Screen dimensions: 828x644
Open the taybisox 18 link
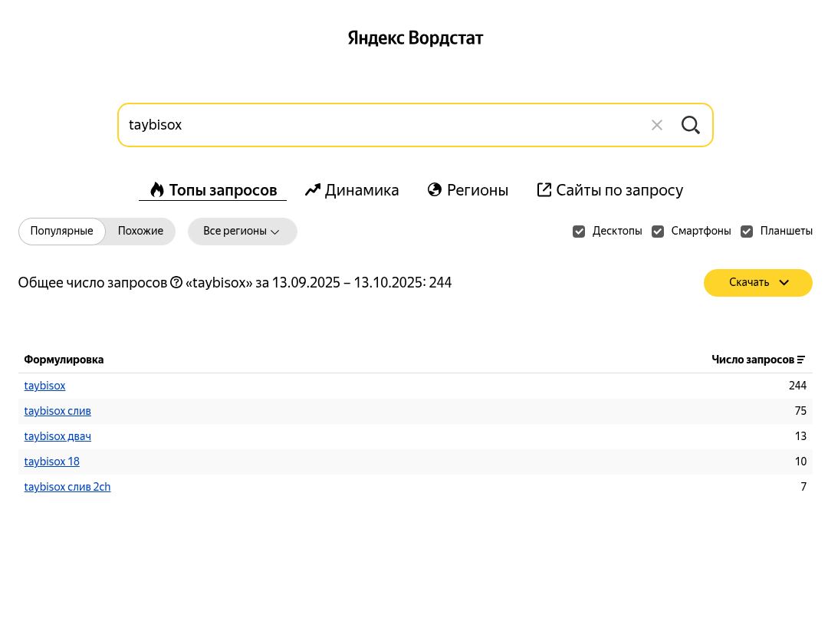[52, 462]
